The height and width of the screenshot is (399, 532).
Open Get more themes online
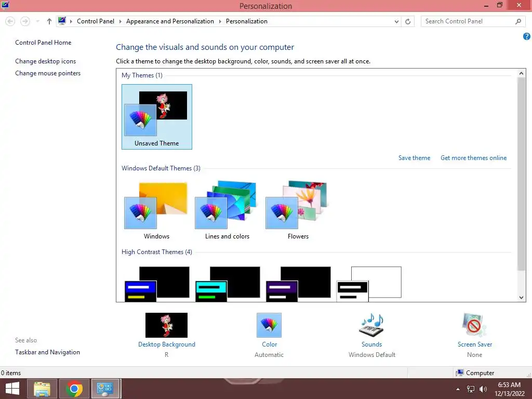[473, 158]
